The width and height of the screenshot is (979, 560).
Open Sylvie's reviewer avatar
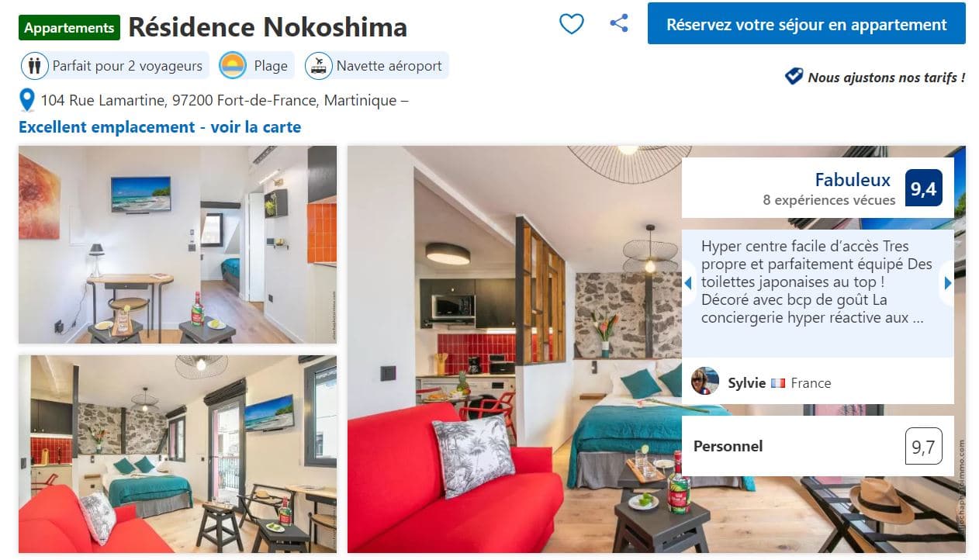pos(704,381)
